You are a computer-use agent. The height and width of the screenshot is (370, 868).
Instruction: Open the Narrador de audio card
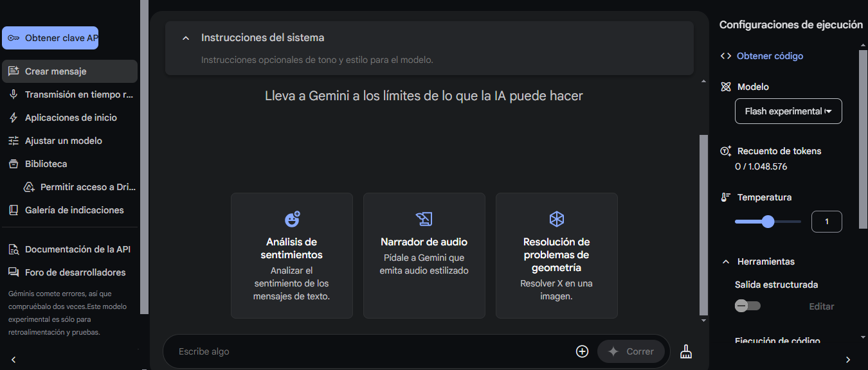[424, 256]
